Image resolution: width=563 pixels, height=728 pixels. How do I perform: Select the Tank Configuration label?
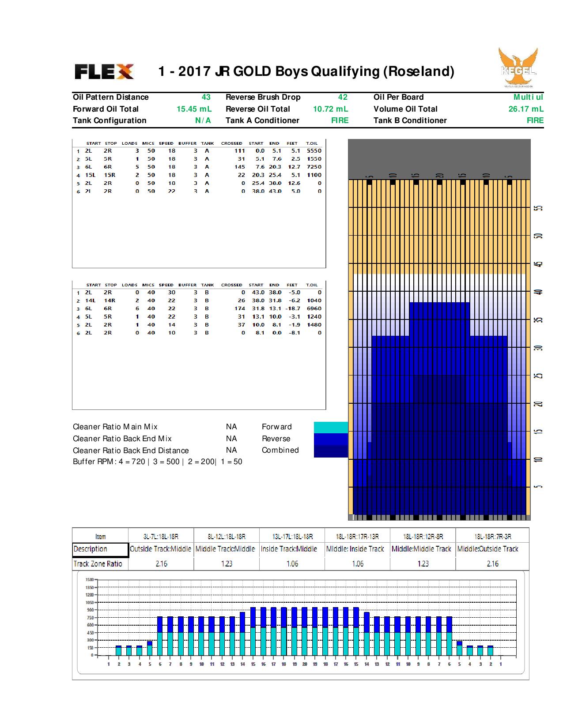(110, 120)
